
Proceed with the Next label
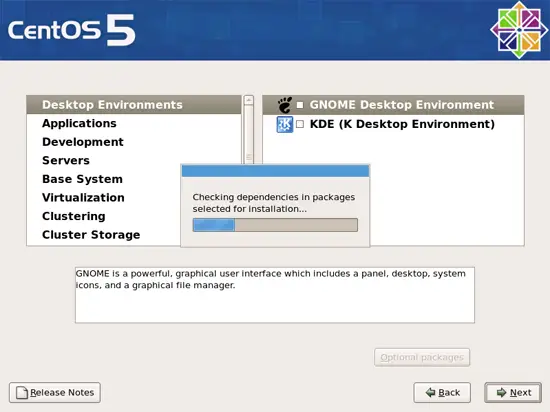pos(521,392)
